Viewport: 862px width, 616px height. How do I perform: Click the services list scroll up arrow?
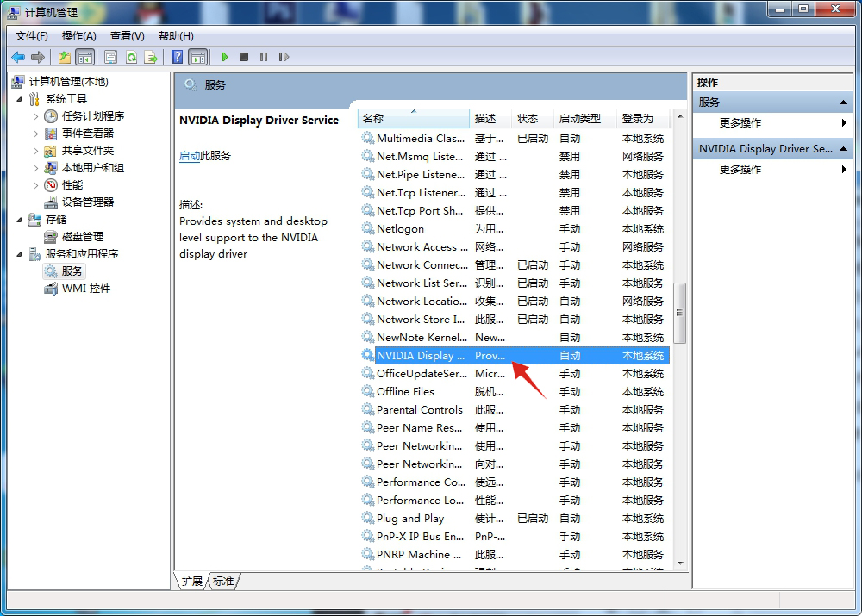tap(680, 116)
